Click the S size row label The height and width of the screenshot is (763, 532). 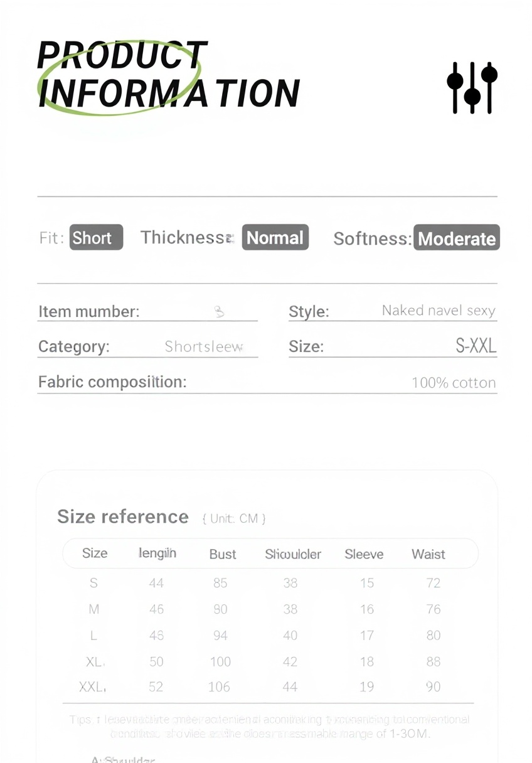click(x=93, y=583)
